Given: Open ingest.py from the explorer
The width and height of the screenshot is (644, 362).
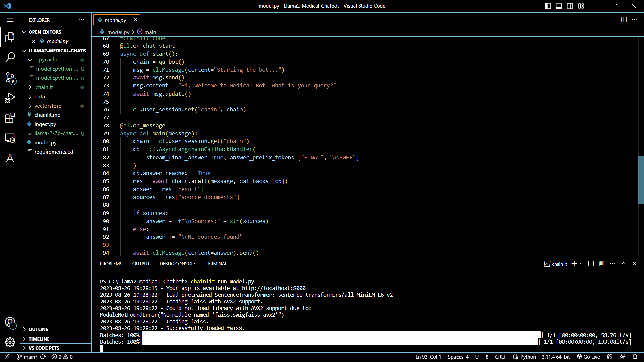Looking at the screenshot, I should coord(45,124).
